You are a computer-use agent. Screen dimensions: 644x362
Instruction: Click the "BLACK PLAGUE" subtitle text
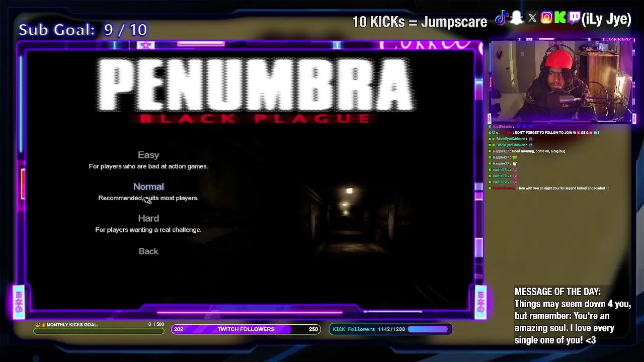(x=256, y=119)
